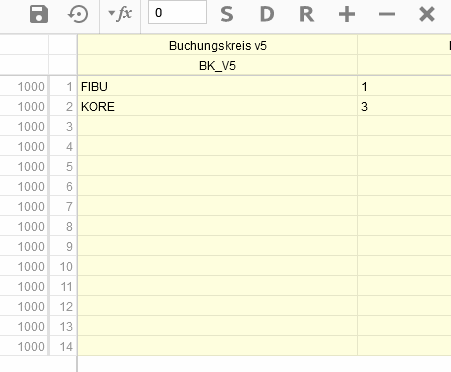Click the R toolbar icon
The image size is (451, 372).
(x=307, y=14)
